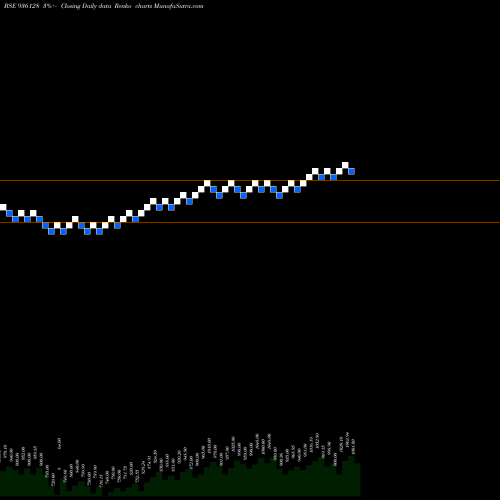Click the lower orange horizontal level line
This screenshot has width=500, height=500.
pyautogui.click(x=250, y=222)
